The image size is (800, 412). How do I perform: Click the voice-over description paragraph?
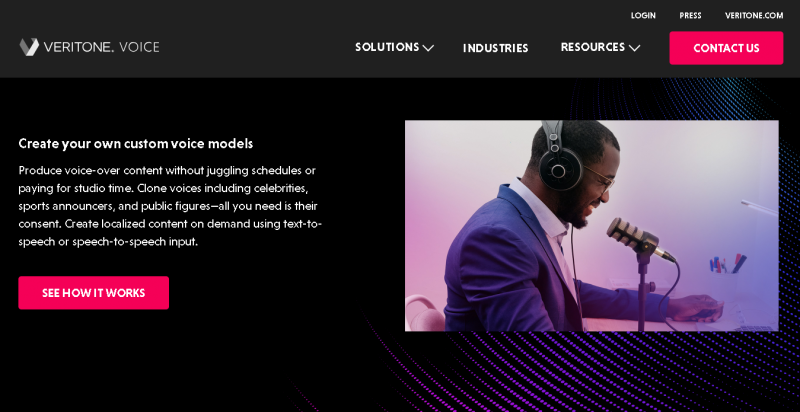coord(170,206)
